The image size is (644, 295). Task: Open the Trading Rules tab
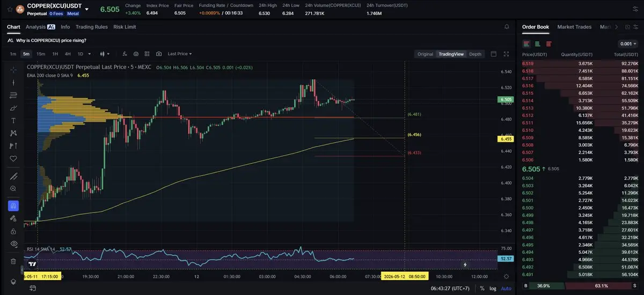coord(92,27)
